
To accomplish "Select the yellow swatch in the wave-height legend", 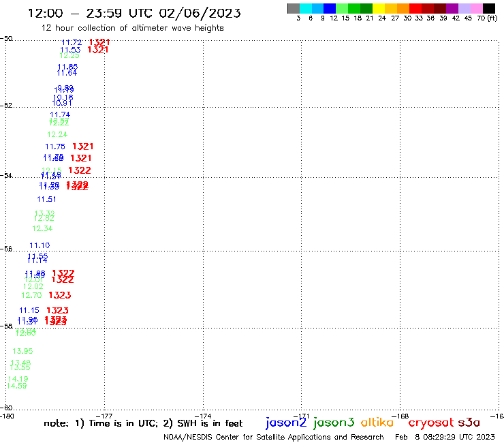I will click(379, 8).
